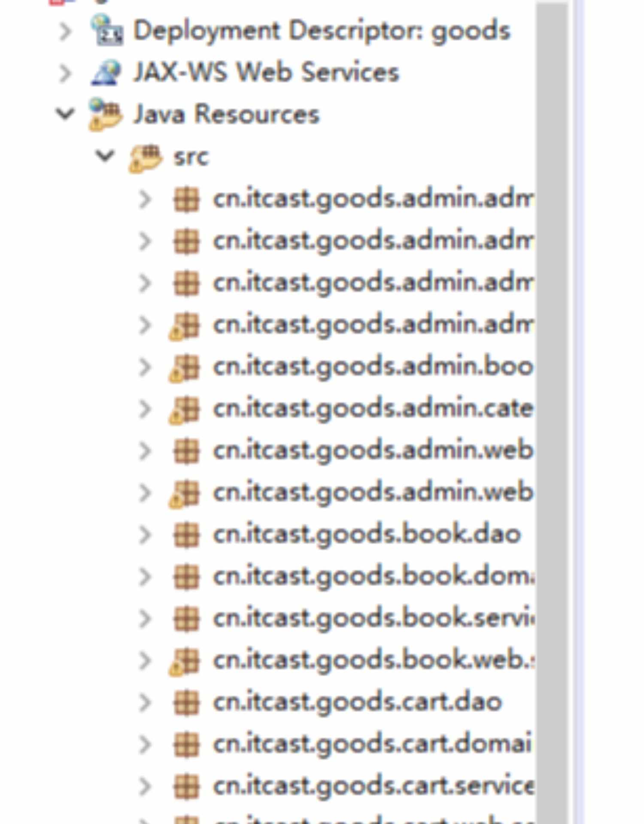Collapse the Java Resources node
This screenshot has height=824, width=644.
tap(65, 114)
